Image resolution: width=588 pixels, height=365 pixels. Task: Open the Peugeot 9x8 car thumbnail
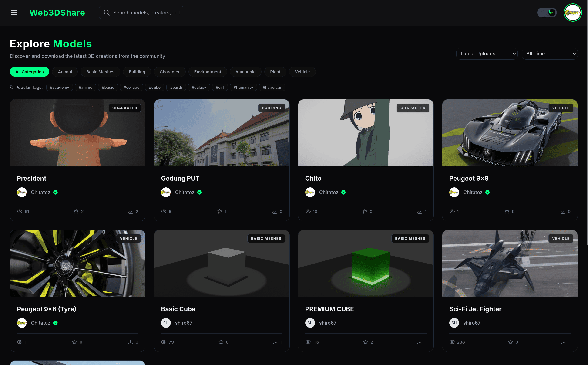point(510,133)
